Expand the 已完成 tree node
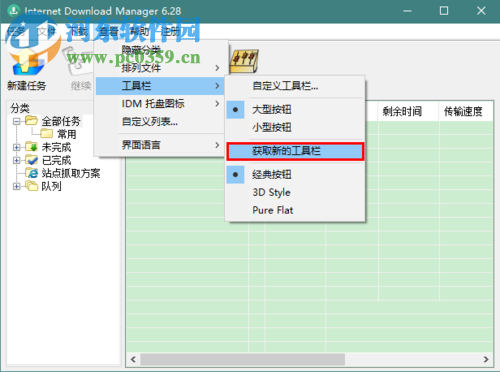500x372 pixels. (16, 160)
